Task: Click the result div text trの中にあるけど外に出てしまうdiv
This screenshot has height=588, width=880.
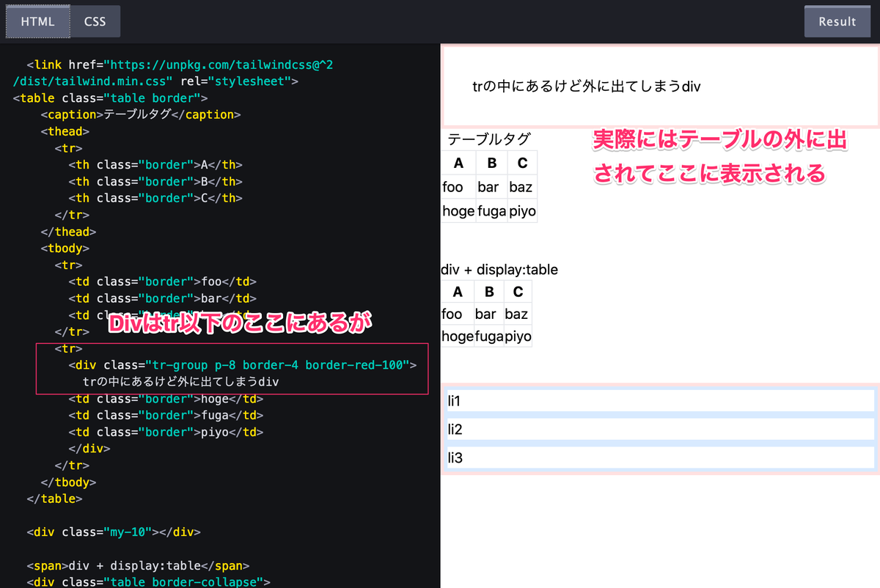Action: pos(587,87)
